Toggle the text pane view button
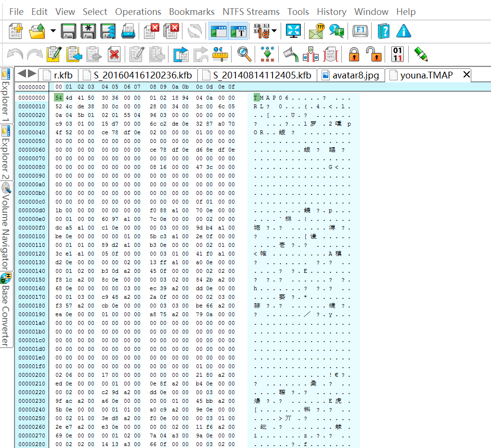Image resolution: width=491 pixels, height=448 pixels. click(239, 31)
